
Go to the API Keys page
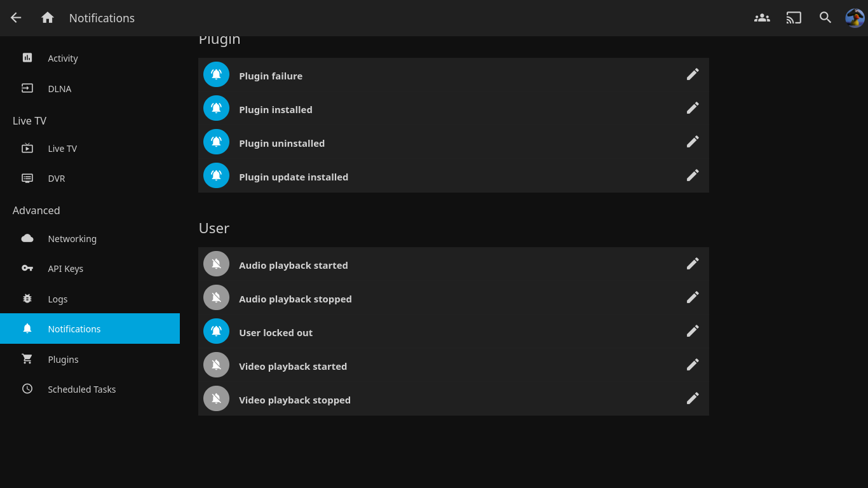point(65,269)
